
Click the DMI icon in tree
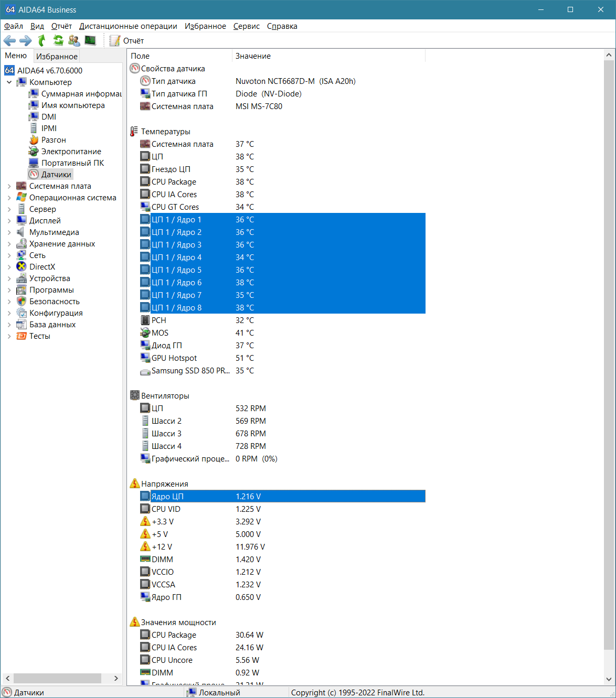pos(34,117)
